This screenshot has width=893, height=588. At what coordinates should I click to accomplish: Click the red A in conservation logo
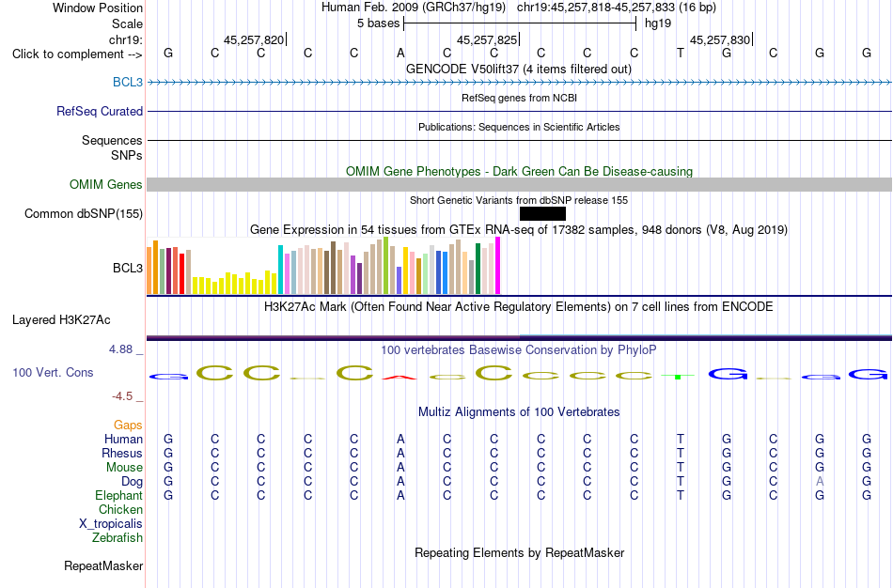tap(399, 378)
